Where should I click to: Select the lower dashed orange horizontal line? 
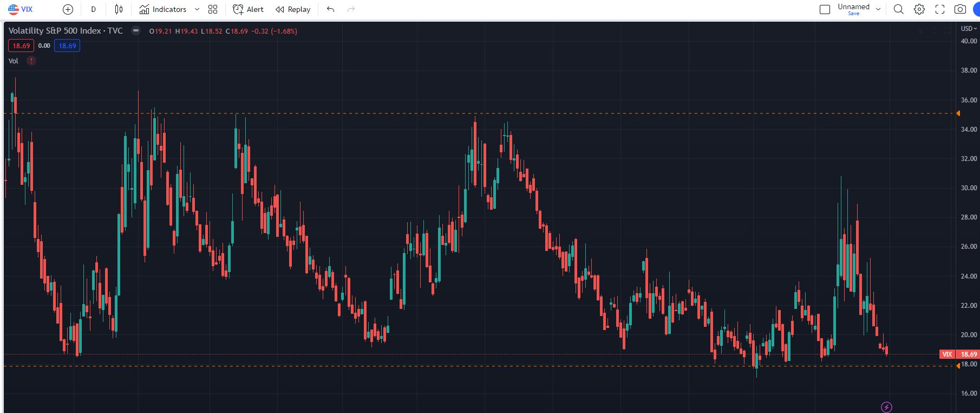point(479,366)
